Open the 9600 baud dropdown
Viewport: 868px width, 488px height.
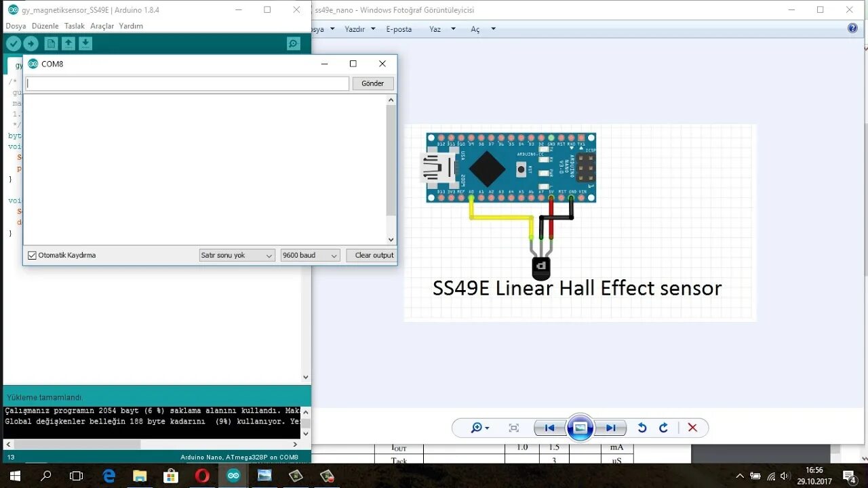[310, 256]
